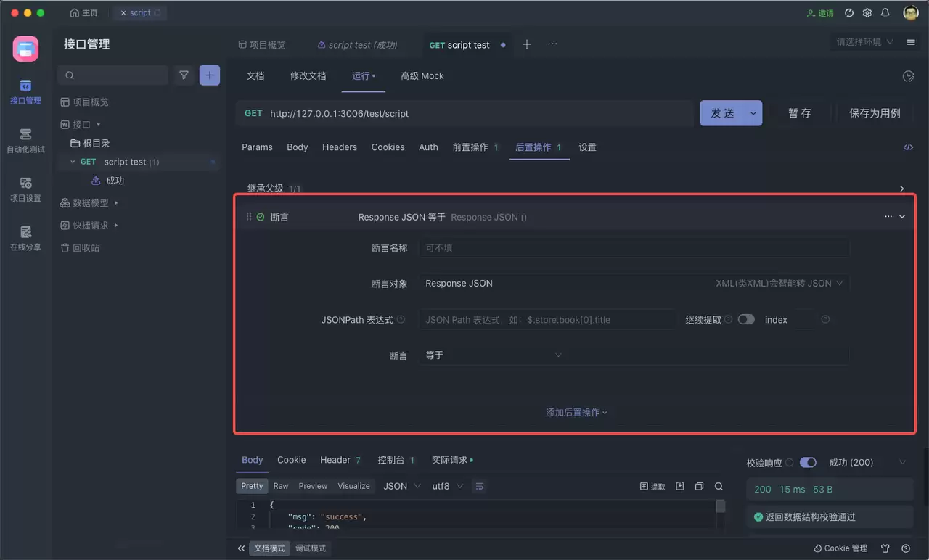Image resolution: width=929 pixels, height=560 pixels.
Task: Click the 断言名称 input field
Action: (634, 247)
